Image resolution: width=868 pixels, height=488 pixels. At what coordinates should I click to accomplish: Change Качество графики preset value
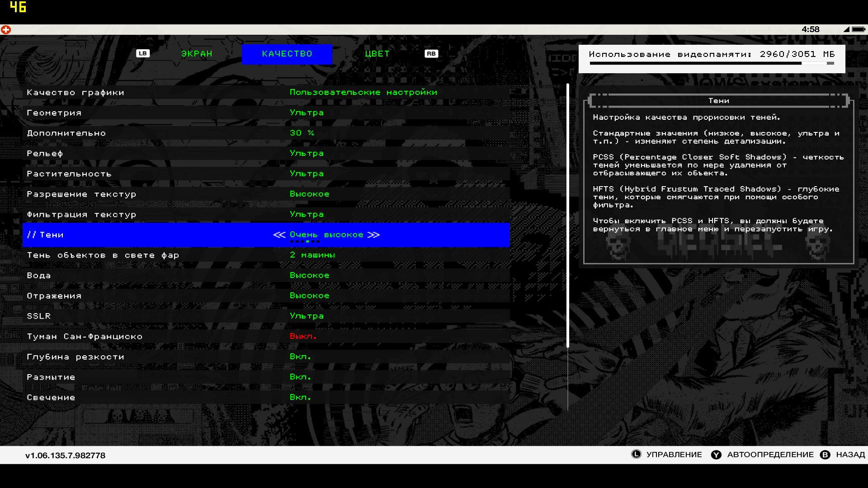coord(363,92)
